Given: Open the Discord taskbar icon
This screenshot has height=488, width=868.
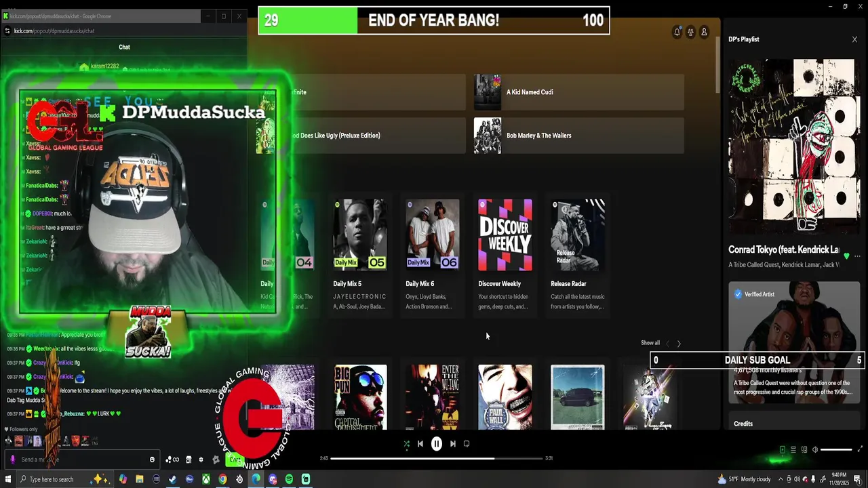Looking at the screenshot, I should [x=273, y=479].
